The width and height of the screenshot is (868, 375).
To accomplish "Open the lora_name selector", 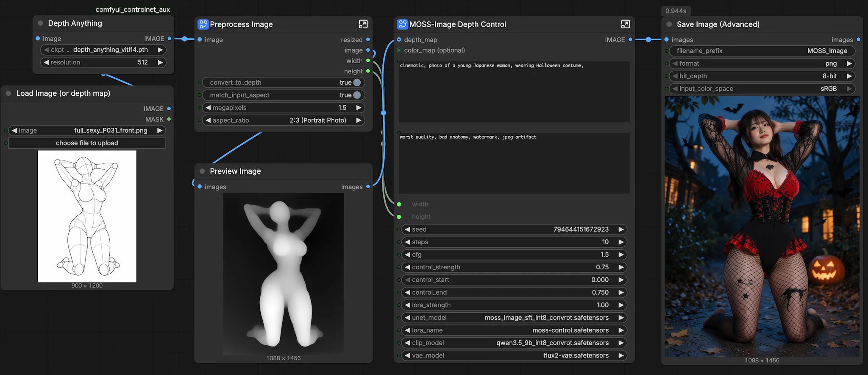I will 514,330.
